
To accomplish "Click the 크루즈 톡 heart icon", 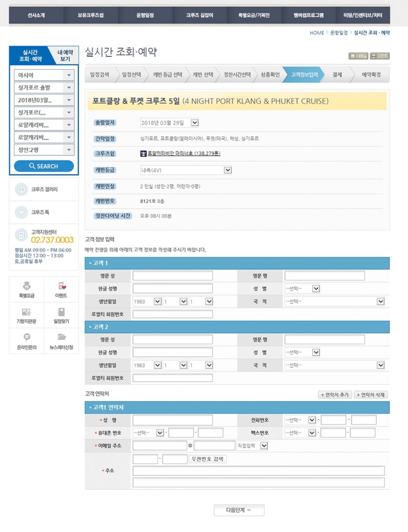I will [x=21, y=212].
